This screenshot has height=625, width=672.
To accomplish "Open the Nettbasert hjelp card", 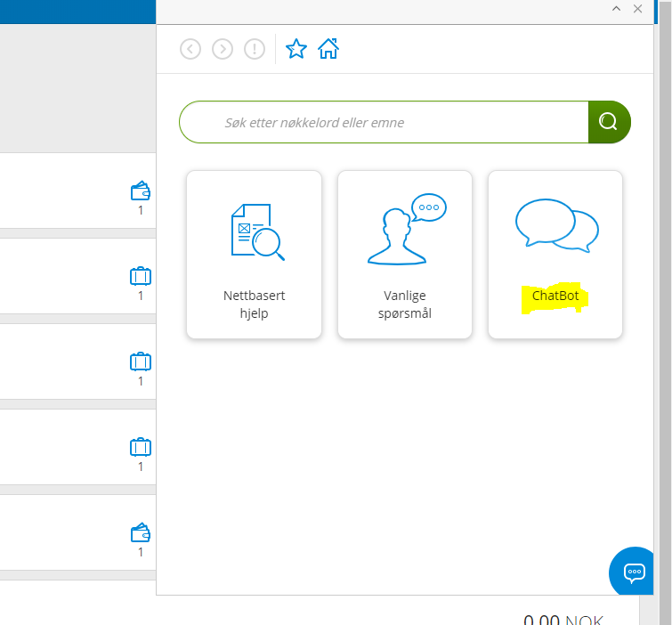I will tap(255, 255).
